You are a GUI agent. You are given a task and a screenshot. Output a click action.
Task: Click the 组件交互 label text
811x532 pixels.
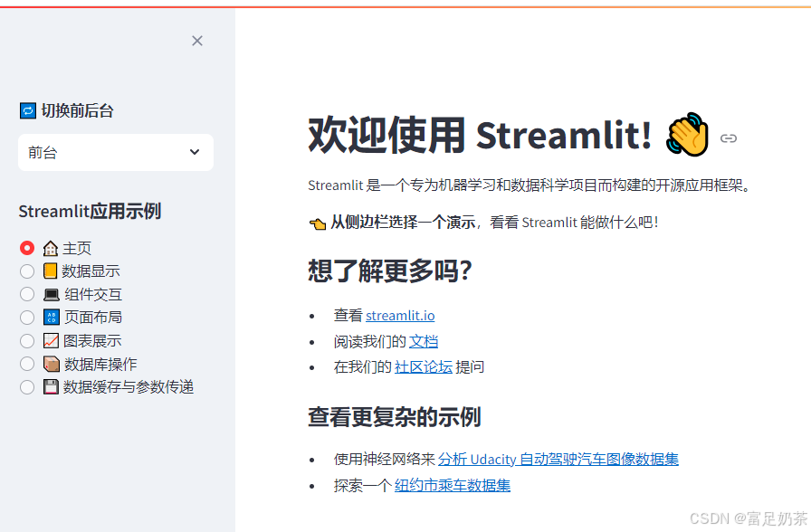coord(93,295)
